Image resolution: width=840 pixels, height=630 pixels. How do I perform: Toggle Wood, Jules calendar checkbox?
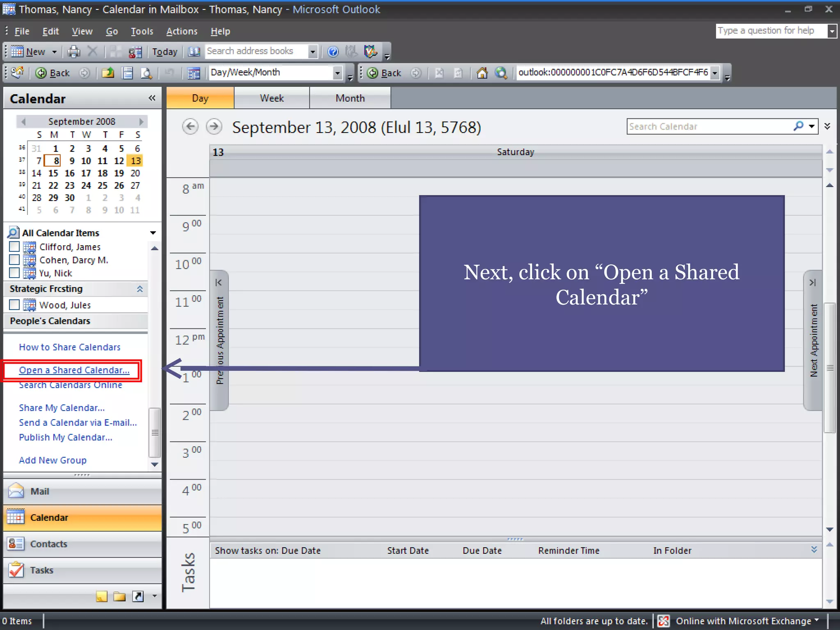14,305
